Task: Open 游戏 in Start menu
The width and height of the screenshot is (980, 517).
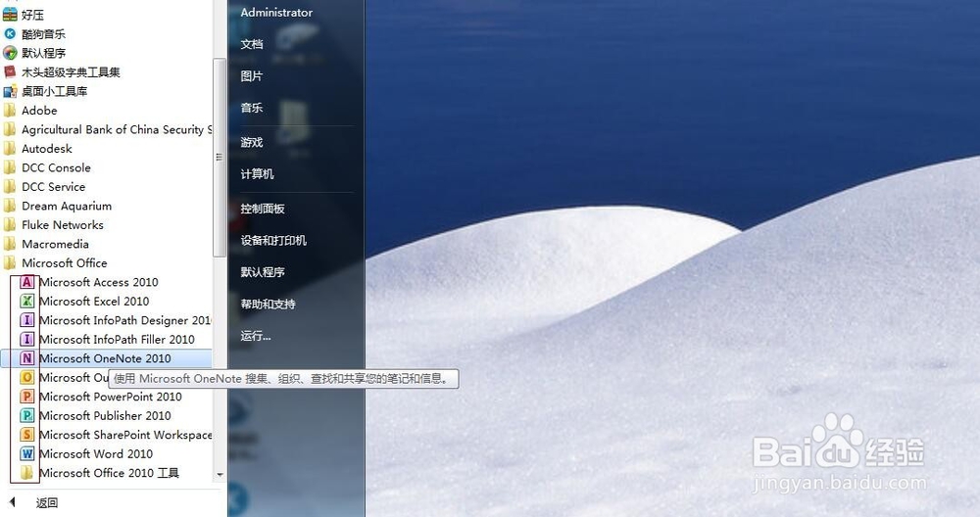Action: (252, 142)
